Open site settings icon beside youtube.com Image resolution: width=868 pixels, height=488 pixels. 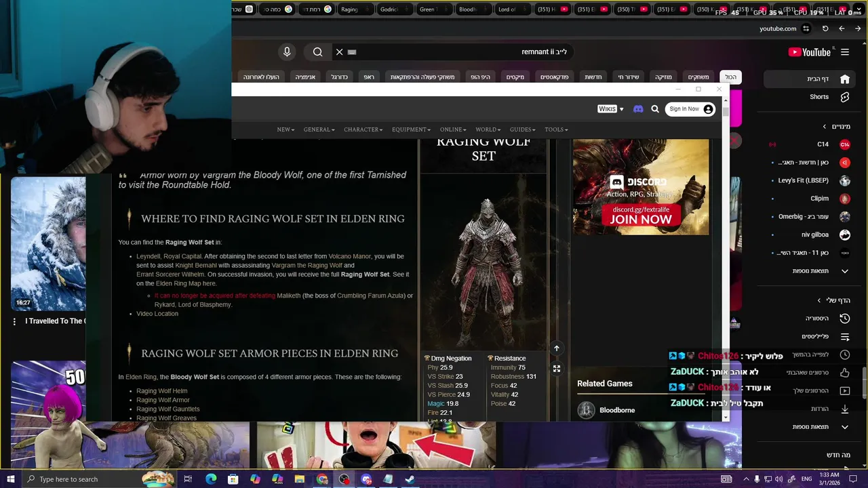806,28
